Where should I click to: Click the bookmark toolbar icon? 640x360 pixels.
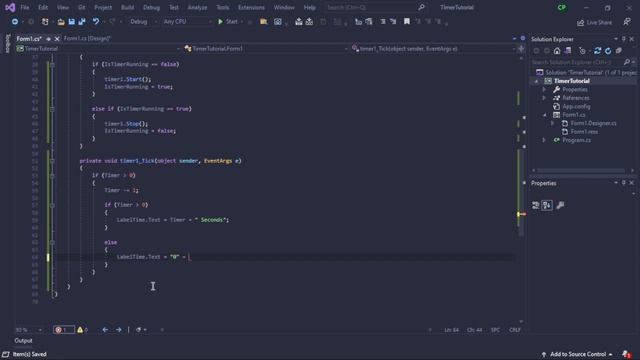(x=407, y=22)
